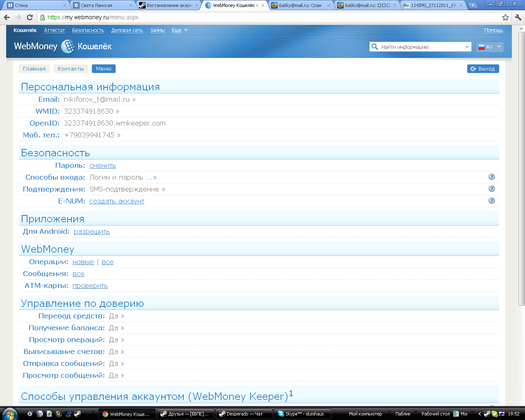The image size is (525, 420).
Task: Switch to Контакты tab
Action: pos(71,69)
